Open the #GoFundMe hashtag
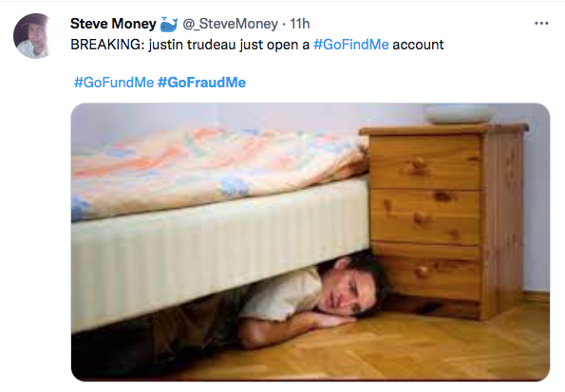 coord(114,83)
